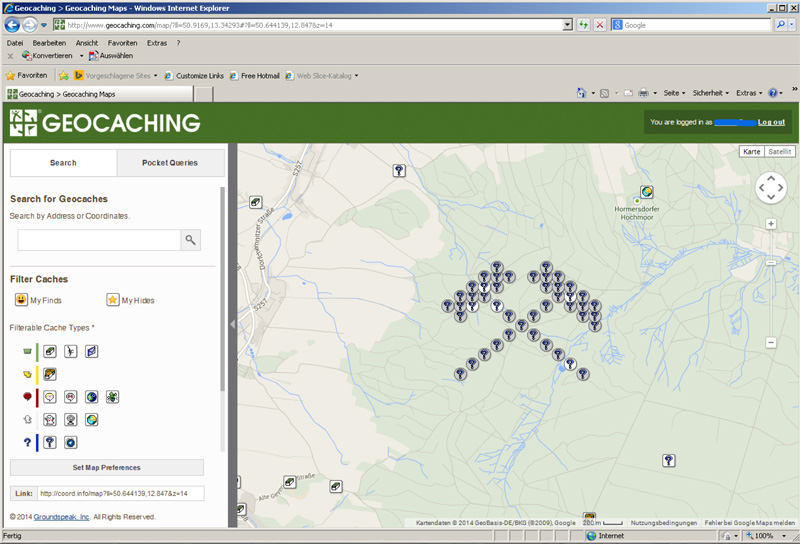Click the printer icon in command bar
Image resolution: width=800 pixels, height=544 pixels.
pos(643,93)
